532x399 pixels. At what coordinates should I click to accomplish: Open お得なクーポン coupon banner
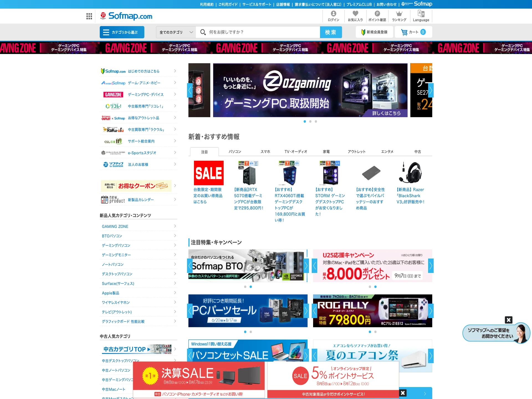click(136, 186)
